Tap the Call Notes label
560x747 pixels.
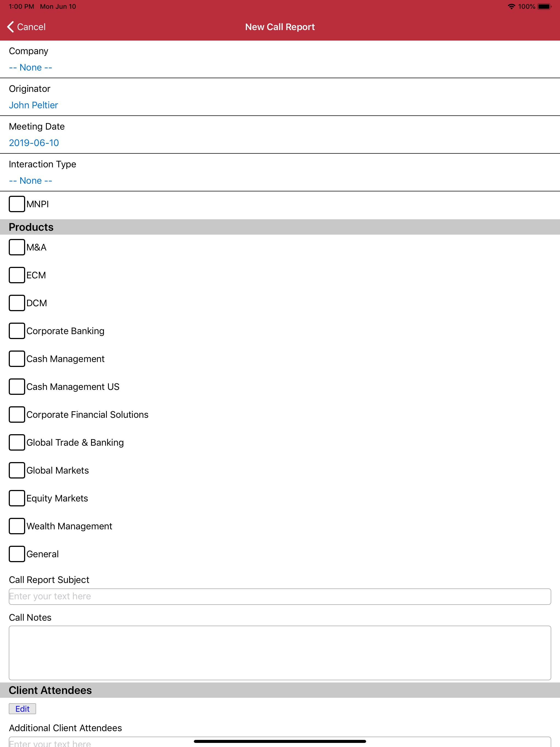click(30, 618)
